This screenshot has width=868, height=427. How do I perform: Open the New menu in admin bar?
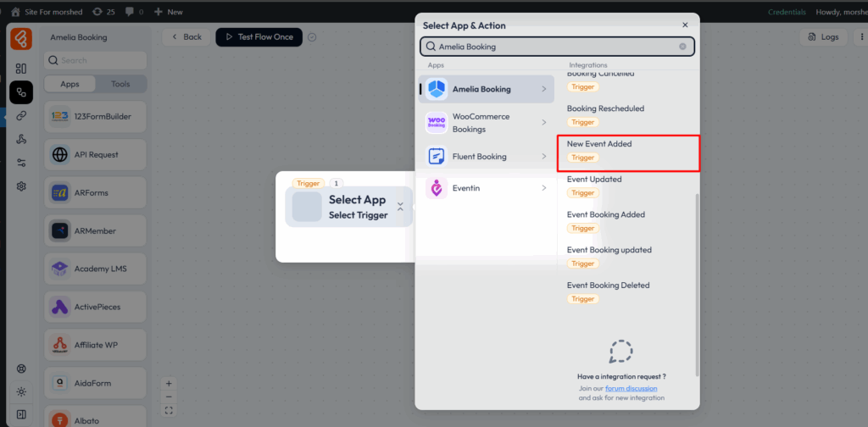tap(169, 12)
